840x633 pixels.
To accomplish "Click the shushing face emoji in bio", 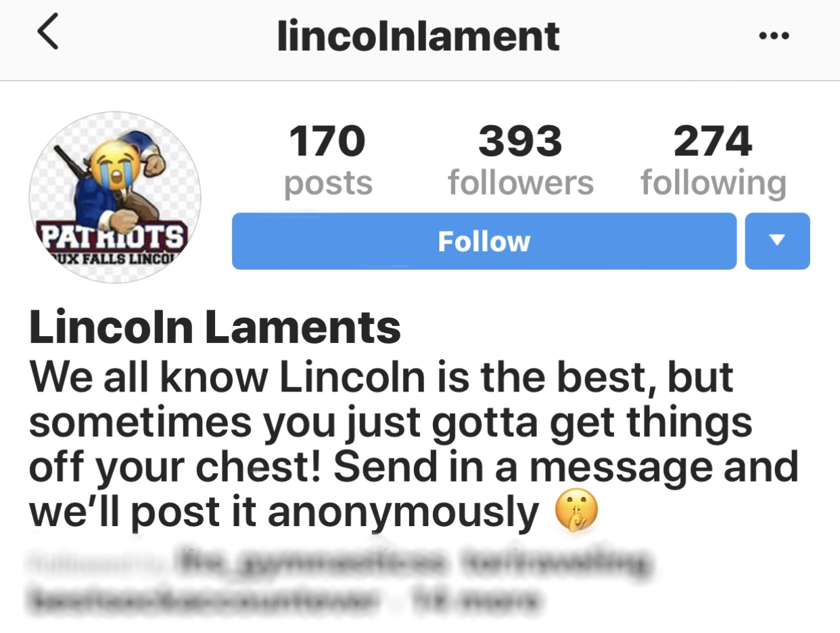I will tap(576, 512).
